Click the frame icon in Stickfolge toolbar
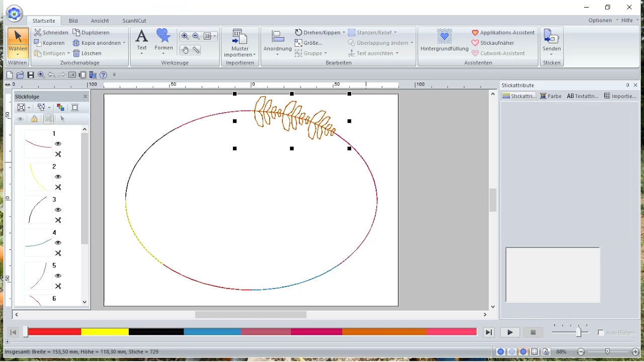Viewport: 644px width, 362px height. (75, 107)
